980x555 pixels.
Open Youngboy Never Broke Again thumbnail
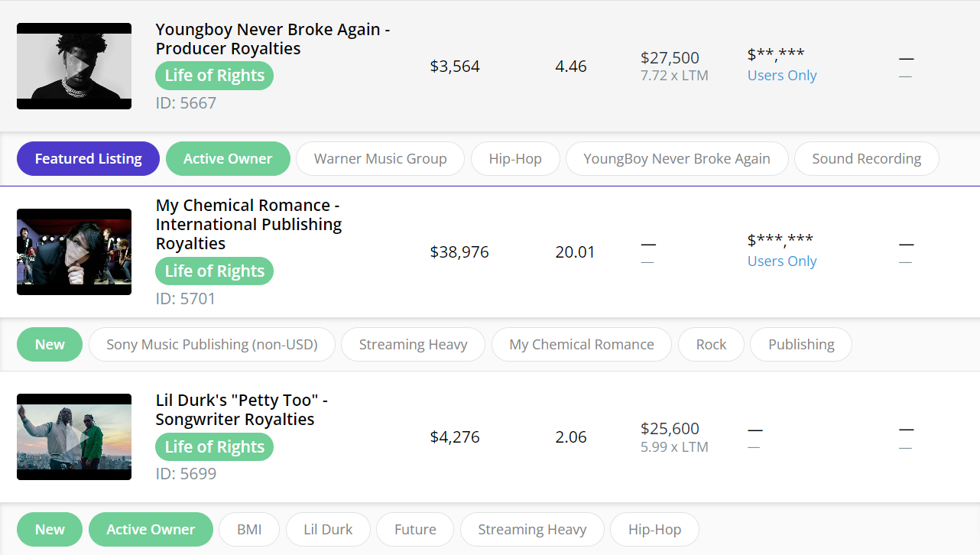[74, 66]
